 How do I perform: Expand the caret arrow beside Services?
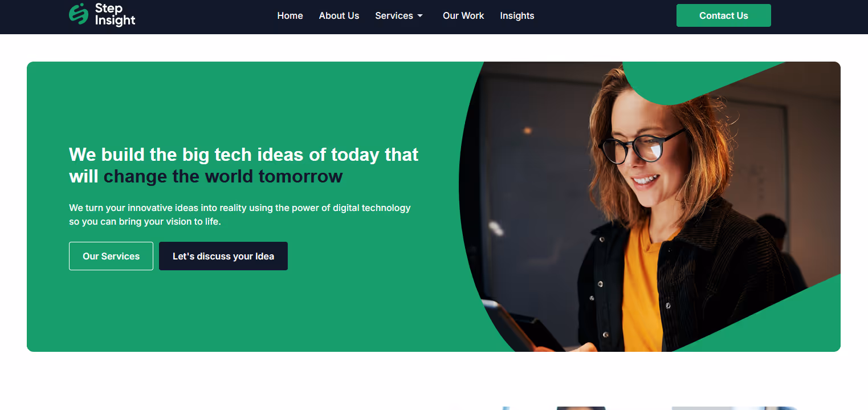coord(420,16)
